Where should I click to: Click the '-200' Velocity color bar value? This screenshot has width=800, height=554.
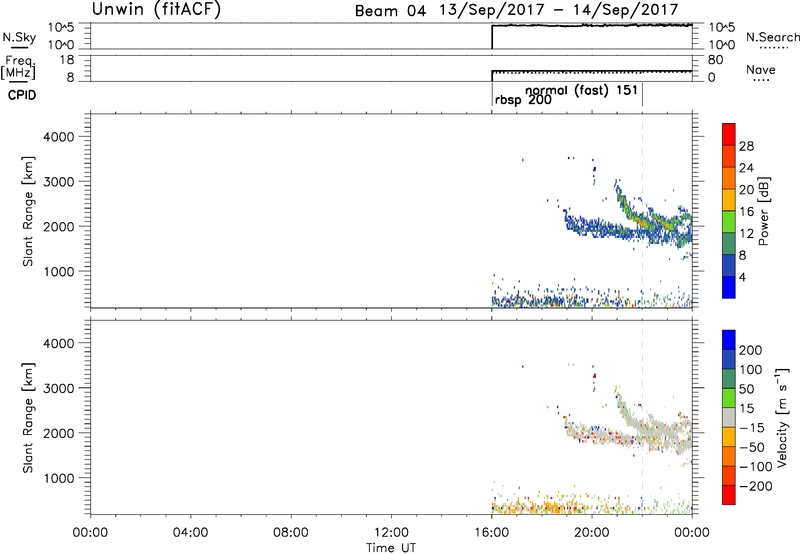754,486
